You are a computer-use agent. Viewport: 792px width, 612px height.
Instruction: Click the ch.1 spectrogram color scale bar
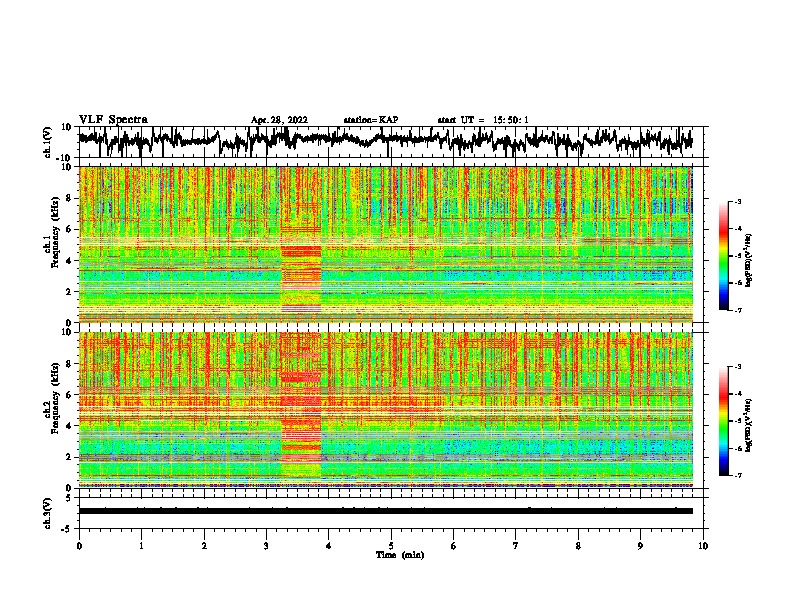point(723,256)
